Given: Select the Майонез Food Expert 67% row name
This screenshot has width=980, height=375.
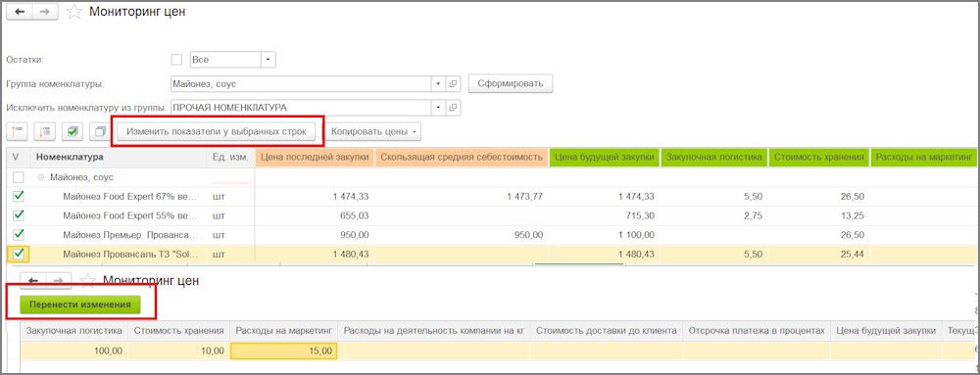Looking at the screenshot, I should [x=130, y=197].
